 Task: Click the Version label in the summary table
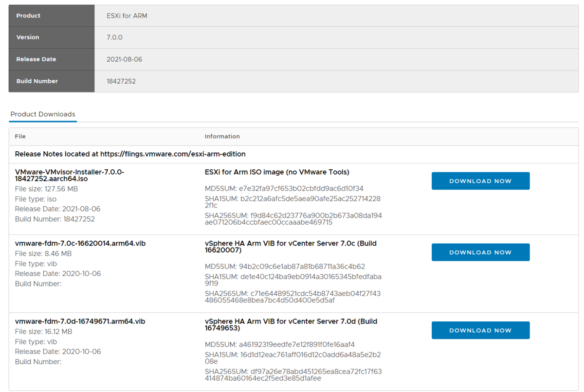pos(28,37)
